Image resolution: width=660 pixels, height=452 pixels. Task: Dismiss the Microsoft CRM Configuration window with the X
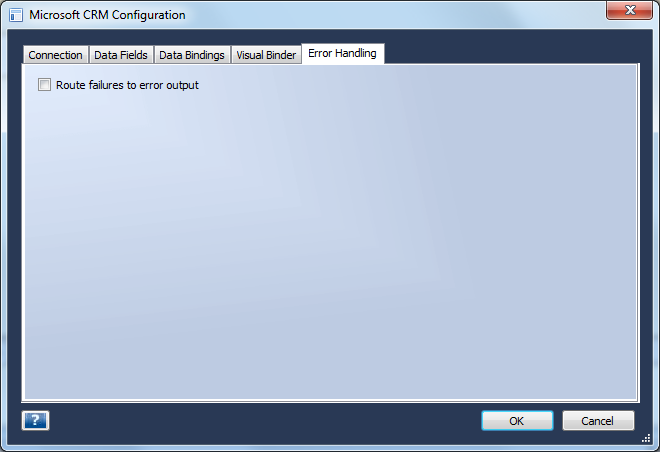(x=629, y=10)
